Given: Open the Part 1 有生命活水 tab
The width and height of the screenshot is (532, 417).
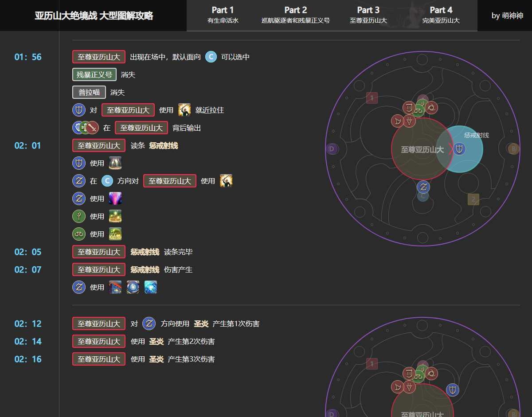Looking at the screenshot, I should (223, 15).
